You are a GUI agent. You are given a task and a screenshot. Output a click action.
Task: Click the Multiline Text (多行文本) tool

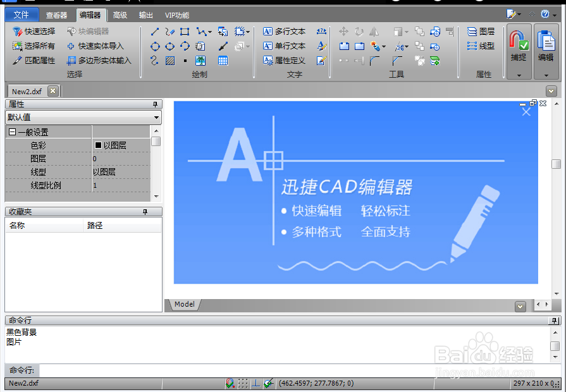click(x=284, y=32)
